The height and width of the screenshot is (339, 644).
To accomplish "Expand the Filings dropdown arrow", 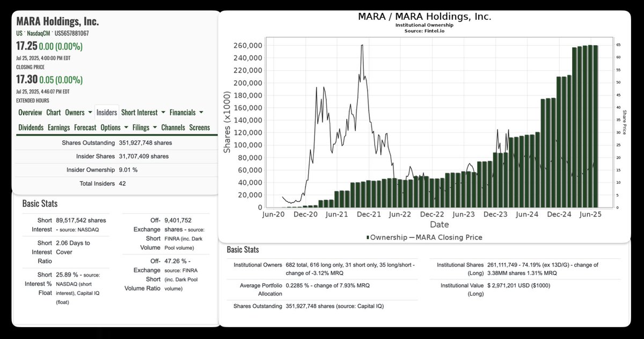I will 155,128.
